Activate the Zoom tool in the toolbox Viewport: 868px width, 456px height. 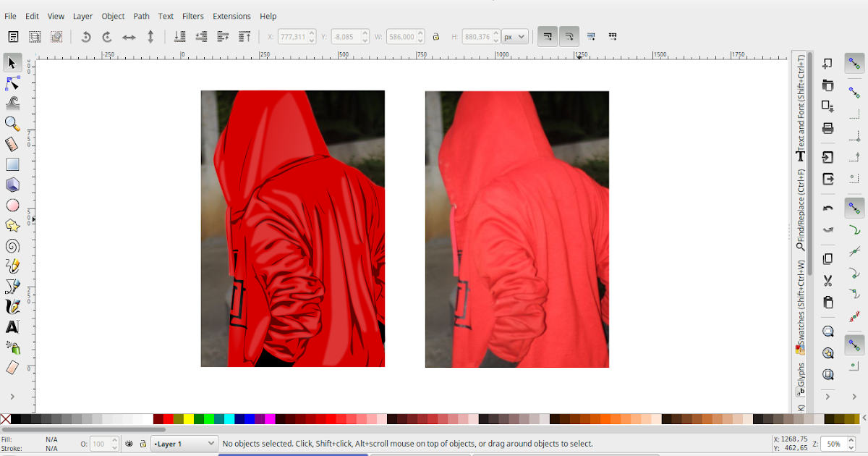(12, 123)
